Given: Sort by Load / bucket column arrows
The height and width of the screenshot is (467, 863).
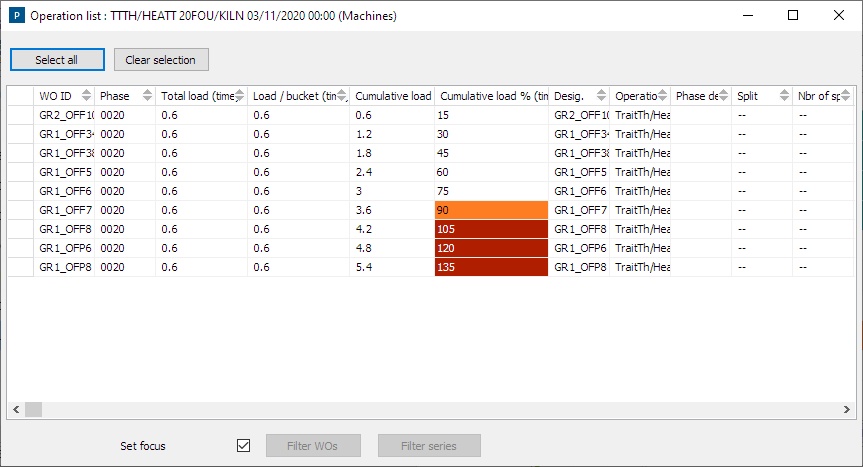Looking at the screenshot, I should point(342,96).
